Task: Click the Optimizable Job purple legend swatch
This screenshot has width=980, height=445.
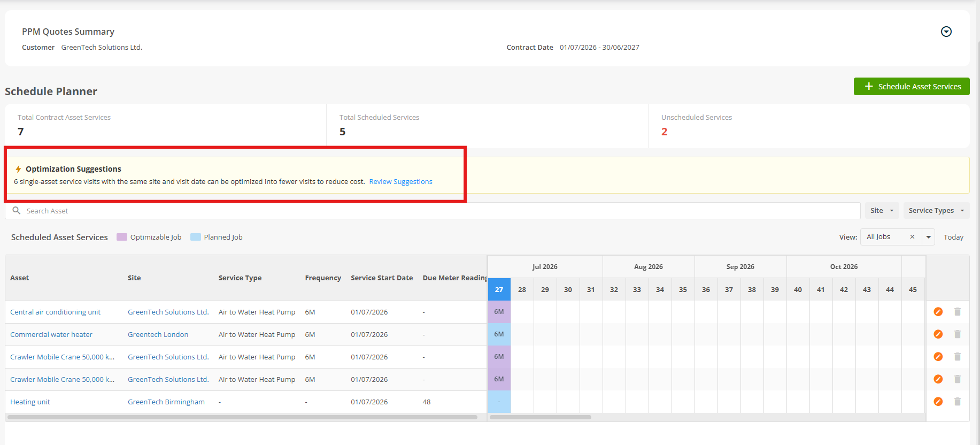Action: point(122,237)
